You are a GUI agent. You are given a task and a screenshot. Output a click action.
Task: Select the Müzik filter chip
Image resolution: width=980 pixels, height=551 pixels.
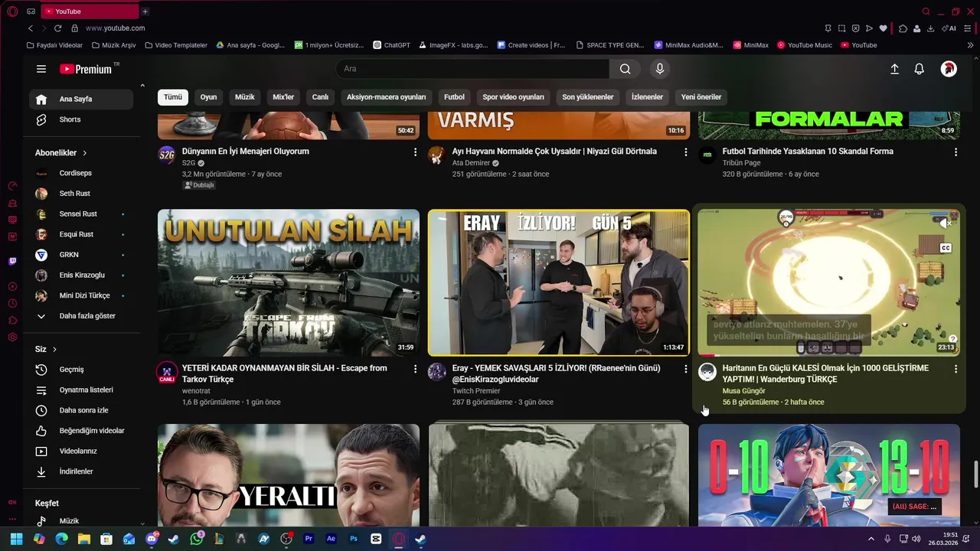click(245, 97)
